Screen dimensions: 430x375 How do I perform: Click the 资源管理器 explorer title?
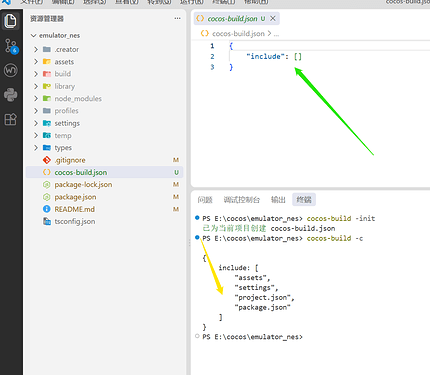(47, 19)
